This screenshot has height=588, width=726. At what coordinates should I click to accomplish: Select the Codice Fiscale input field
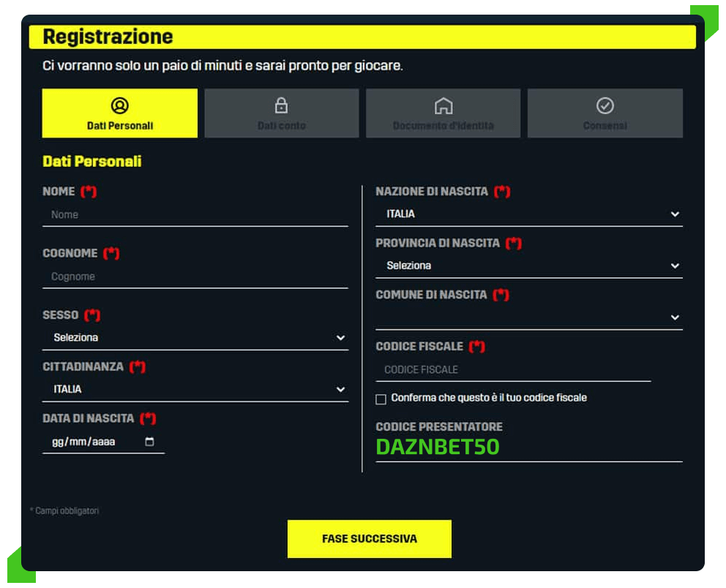coord(512,370)
